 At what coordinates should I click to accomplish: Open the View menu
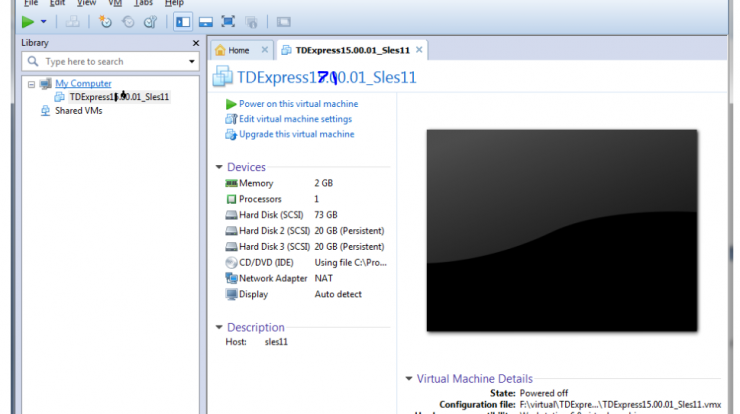pos(86,3)
